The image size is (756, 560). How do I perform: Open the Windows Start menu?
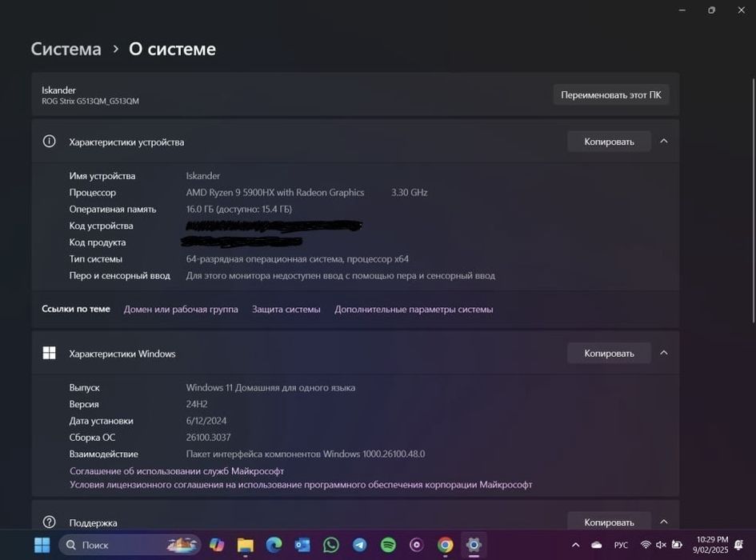pyautogui.click(x=42, y=545)
